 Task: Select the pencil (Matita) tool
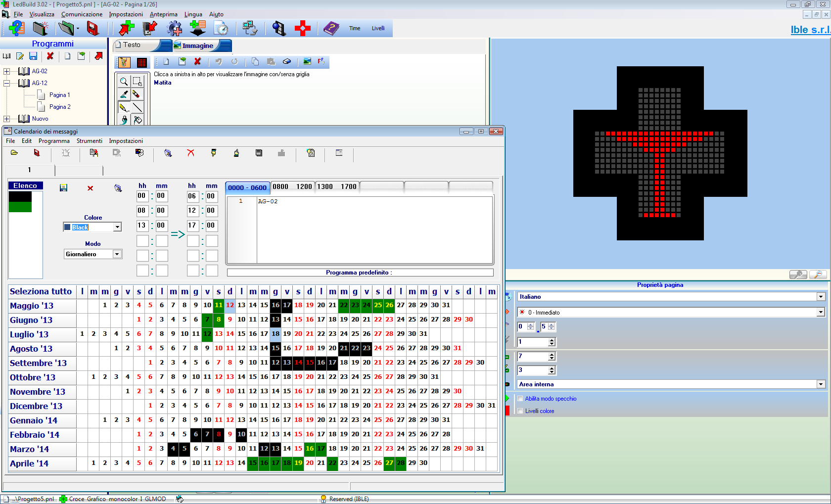tap(124, 107)
